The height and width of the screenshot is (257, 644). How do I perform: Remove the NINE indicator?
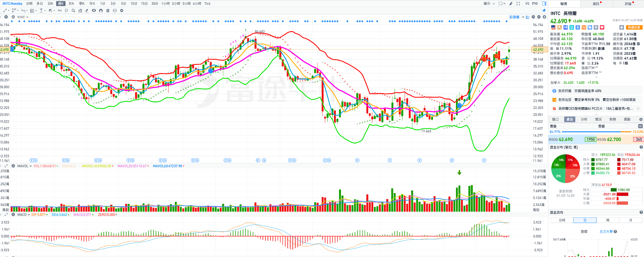click(x=13, y=17)
